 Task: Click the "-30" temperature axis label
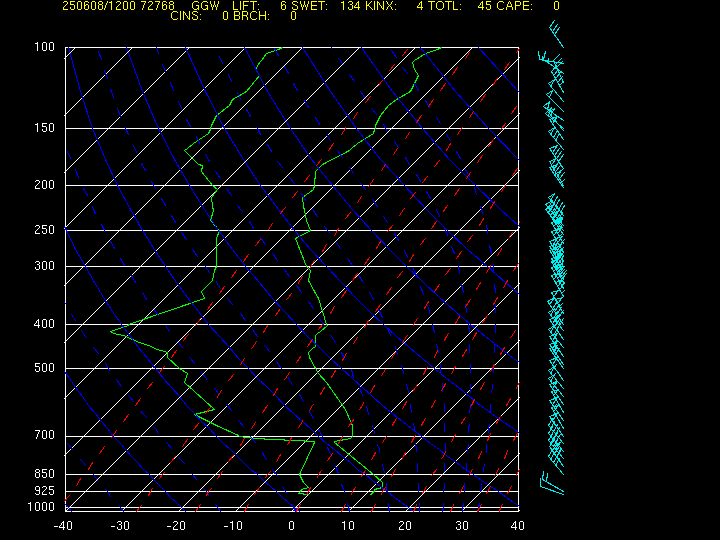click(x=120, y=526)
